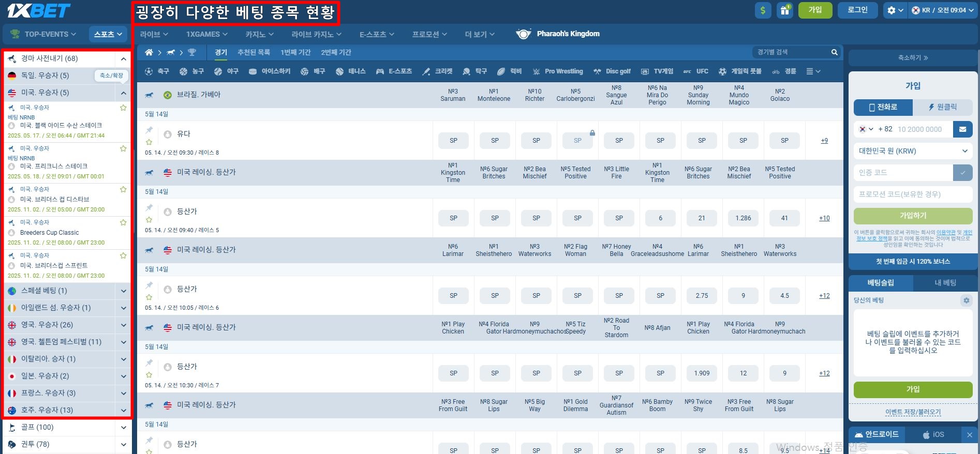Collapse the 미국. 우승자 (5) group
980x454 pixels.
(x=124, y=93)
